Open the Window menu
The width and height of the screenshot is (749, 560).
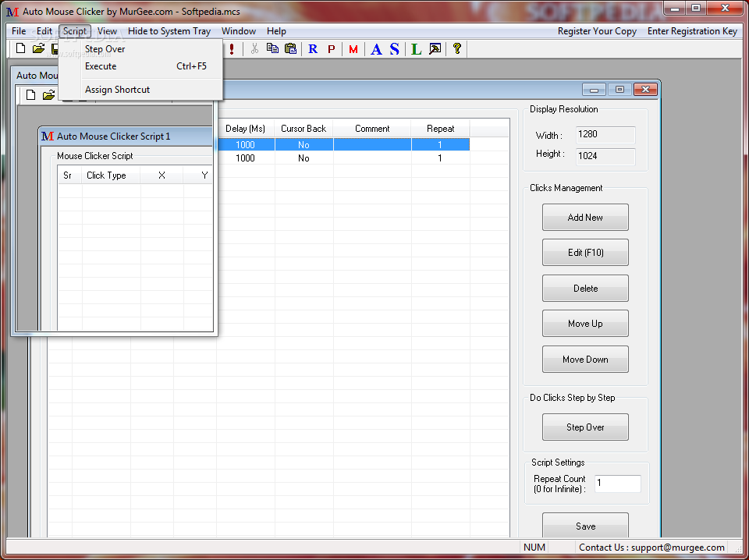[239, 31]
